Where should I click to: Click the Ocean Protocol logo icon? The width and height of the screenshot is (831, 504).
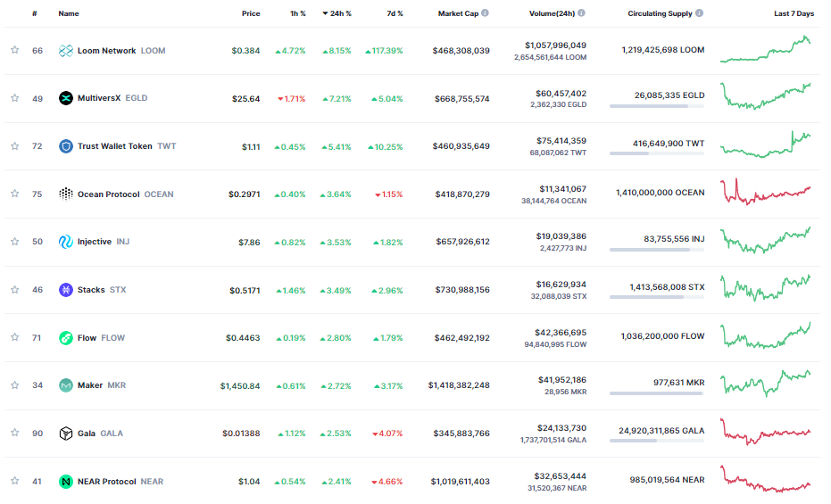(x=66, y=194)
